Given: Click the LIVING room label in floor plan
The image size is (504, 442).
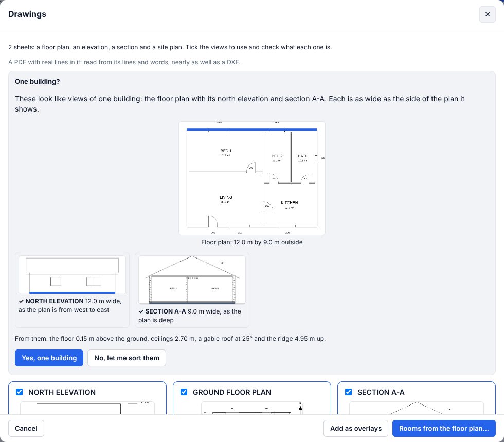Looking at the screenshot, I should coord(226,197).
